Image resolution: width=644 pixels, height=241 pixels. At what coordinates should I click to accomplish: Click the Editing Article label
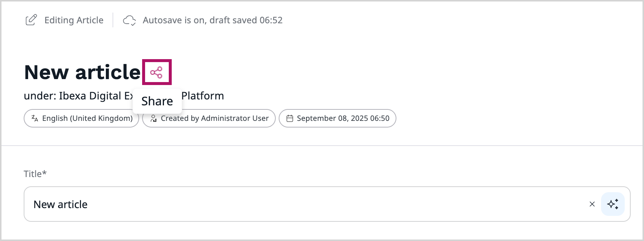[x=74, y=20]
